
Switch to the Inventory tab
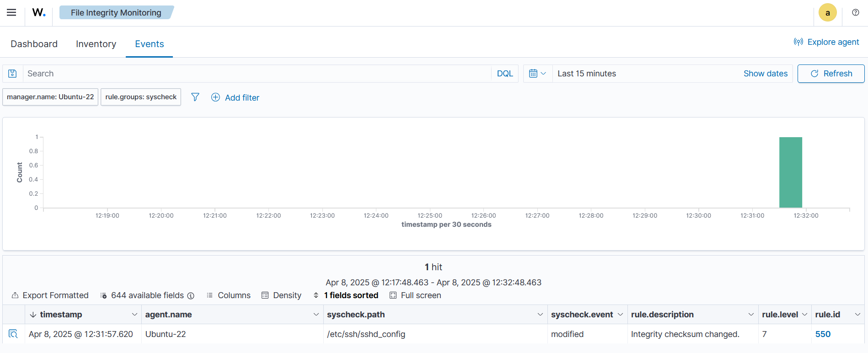(96, 44)
